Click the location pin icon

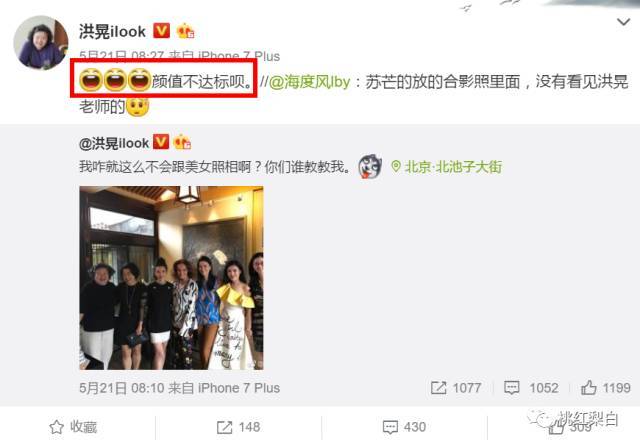pos(396,167)
